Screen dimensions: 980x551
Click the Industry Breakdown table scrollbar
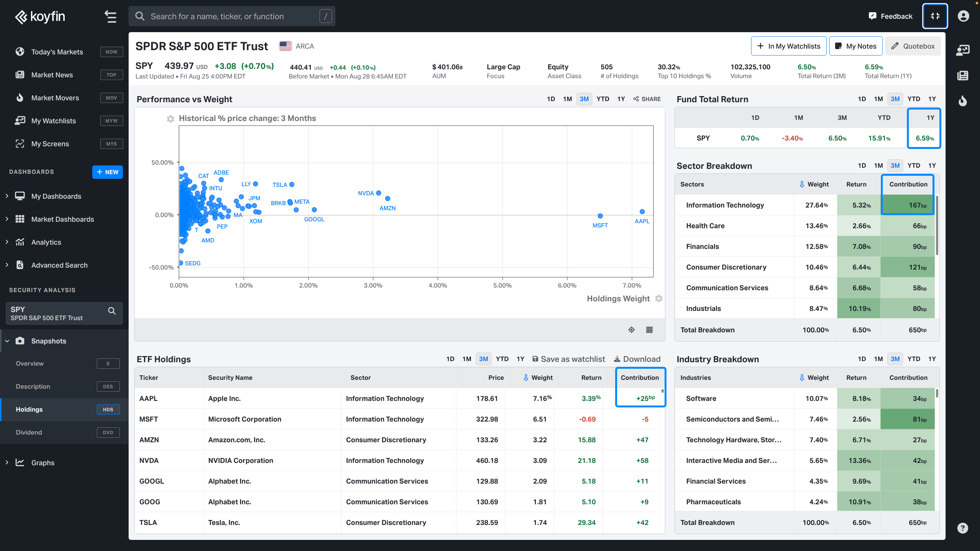(937, 393)
